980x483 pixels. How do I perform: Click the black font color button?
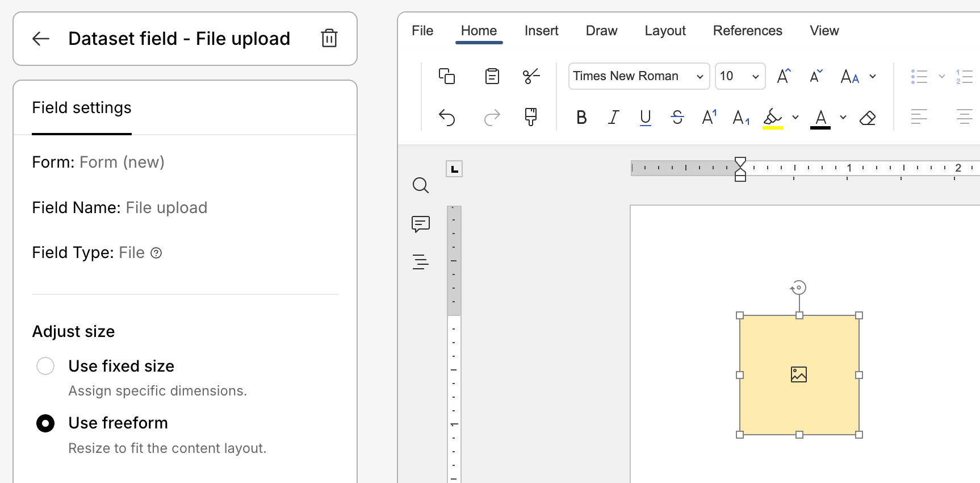[820, 118]
